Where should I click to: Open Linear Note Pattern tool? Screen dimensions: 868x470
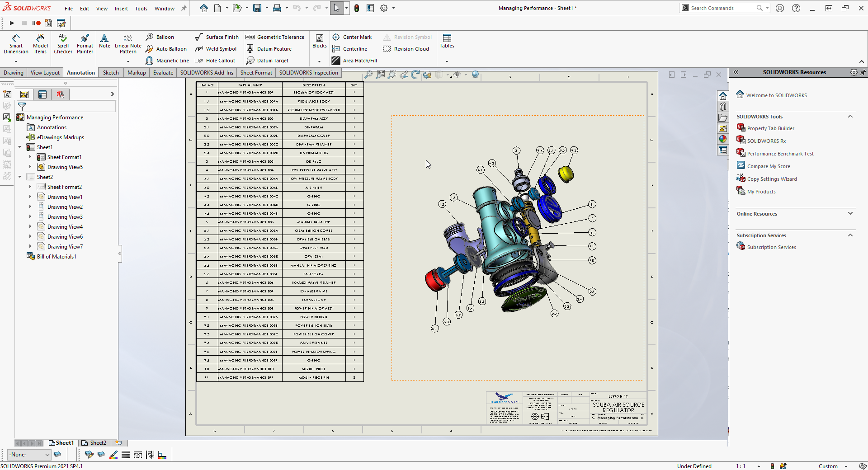click(x=128, y=44)
